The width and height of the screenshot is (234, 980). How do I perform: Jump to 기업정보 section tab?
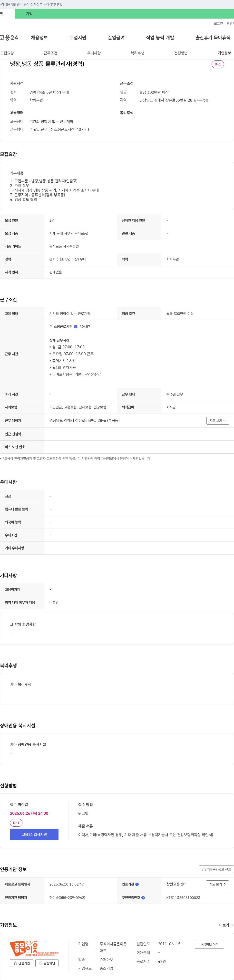[224, 53]
